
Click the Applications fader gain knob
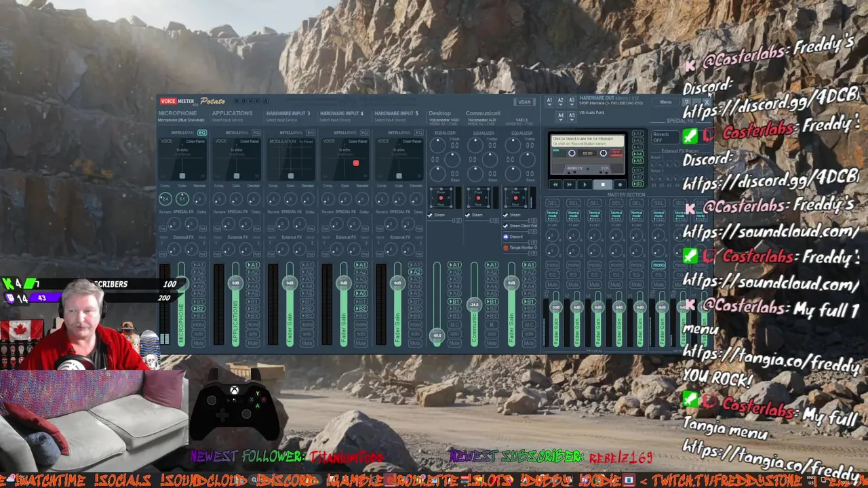click(x=235, y=283)
